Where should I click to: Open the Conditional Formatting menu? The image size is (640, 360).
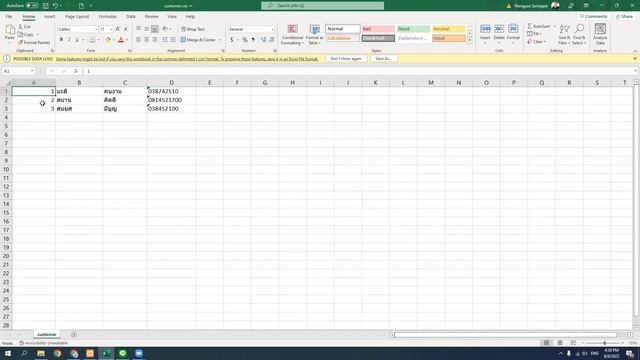[292, 34]
